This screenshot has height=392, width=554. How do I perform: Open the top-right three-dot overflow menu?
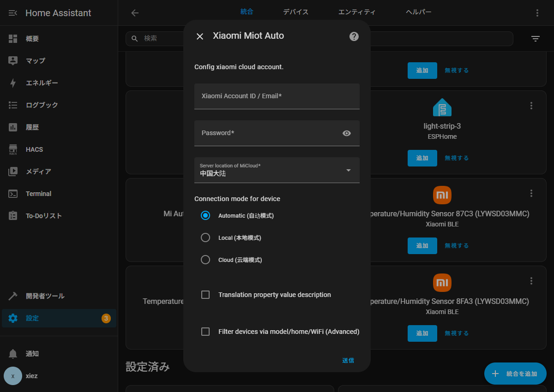(x=537, y=13)
